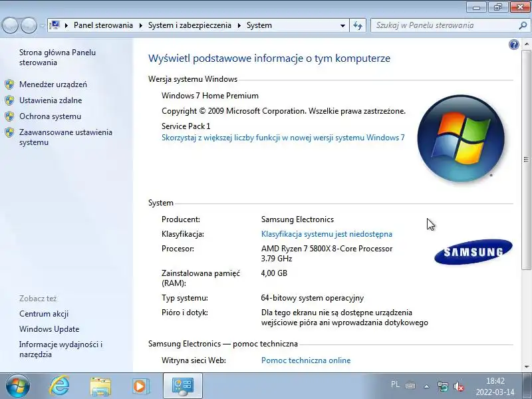Viewport: 532px width, 399px height.
Task: Click the Windows 7 logo orb image
Action: (x=461, y=138)
